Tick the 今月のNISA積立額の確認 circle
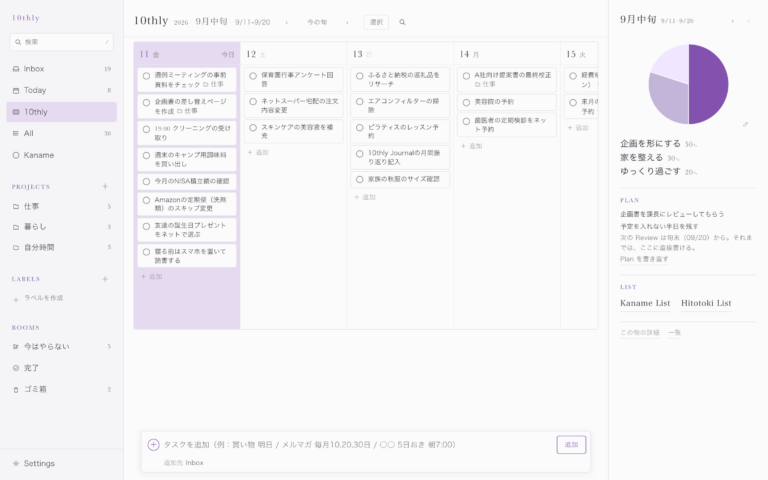Viewport: 768px width, 480px height. click(146, 181)
